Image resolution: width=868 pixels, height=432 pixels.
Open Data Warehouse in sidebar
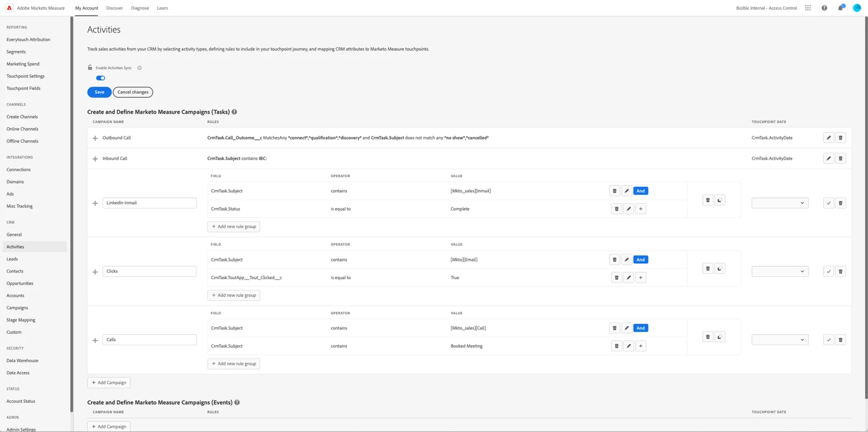click(x=22, y=360)
